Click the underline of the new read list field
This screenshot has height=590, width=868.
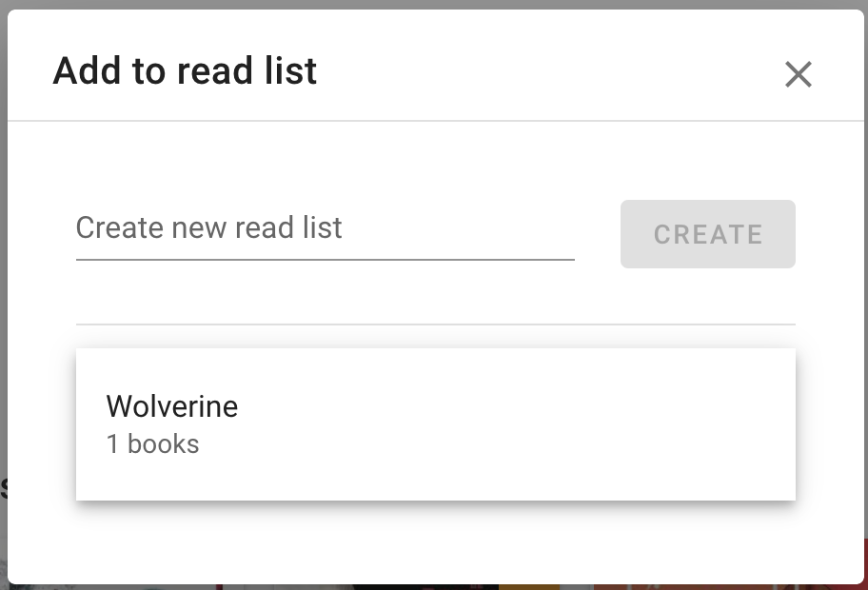tap(325, 259)
